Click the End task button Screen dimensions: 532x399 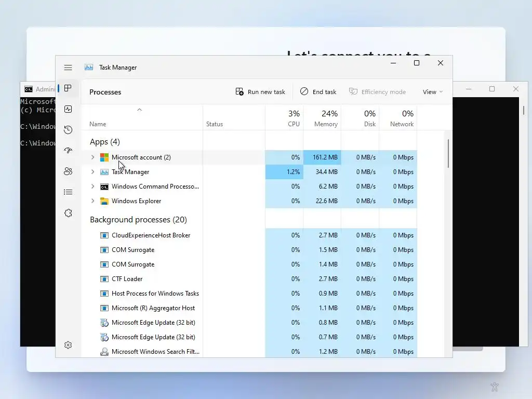(x=318, y=92)
